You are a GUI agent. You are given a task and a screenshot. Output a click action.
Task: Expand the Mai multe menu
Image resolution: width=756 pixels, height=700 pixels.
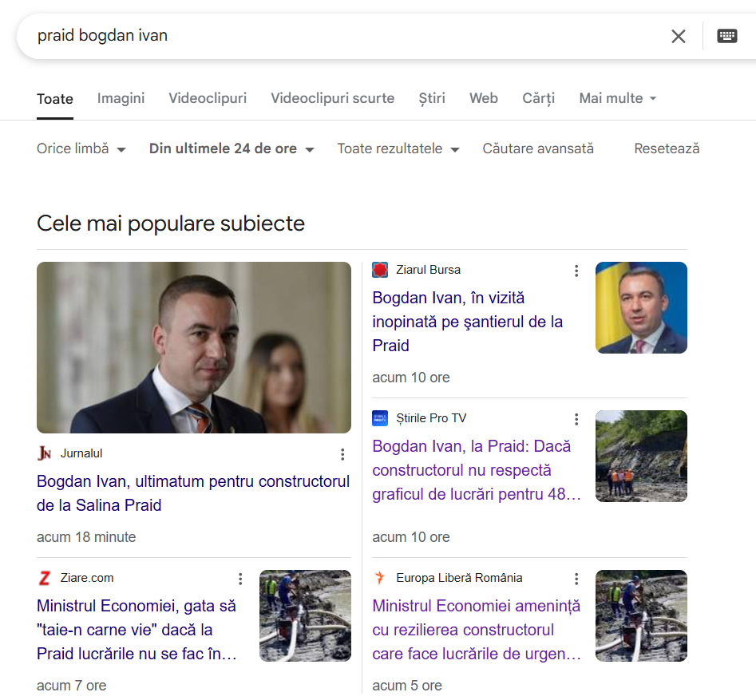pyautogui.click(x=618, y=98)
